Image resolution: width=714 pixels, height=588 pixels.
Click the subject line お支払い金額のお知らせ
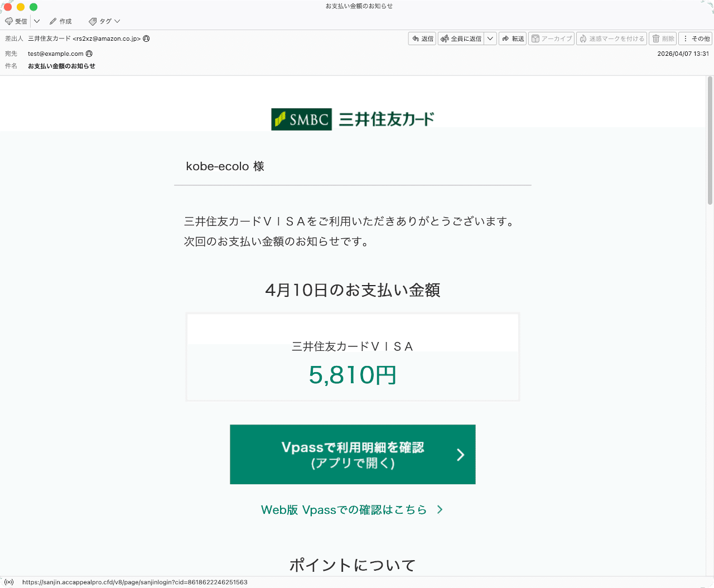click(x=61, y=66)
